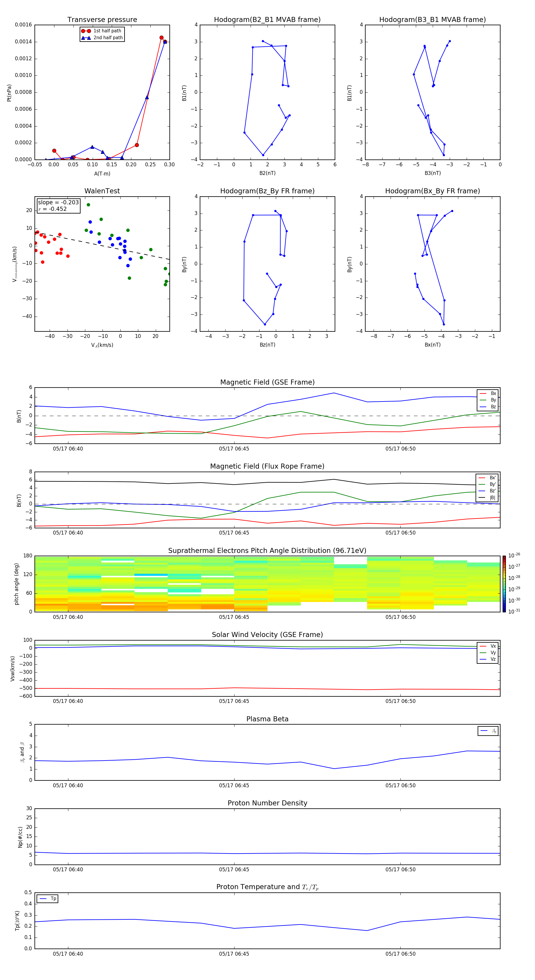This screenshot has width=535, height=980.
Task: Click the pitch angle colorbar
Action: tap(504, 584)
